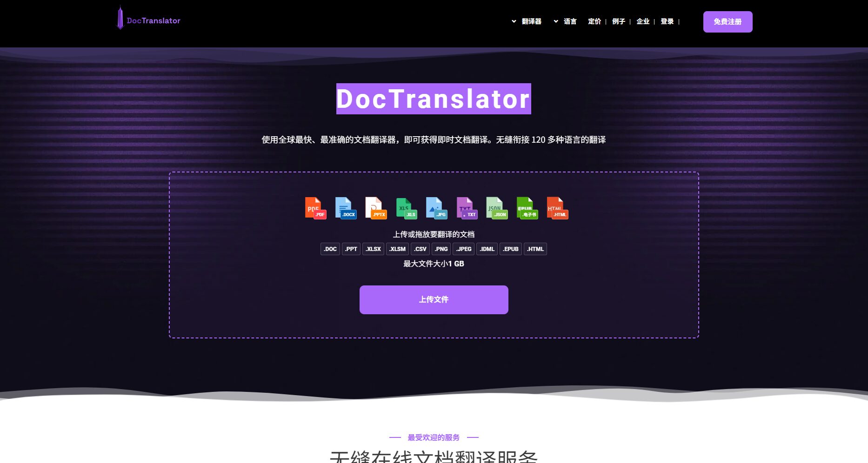The image size is (868, 463).
Task: Click the JSON file type icon
Action: click(497, 208)
